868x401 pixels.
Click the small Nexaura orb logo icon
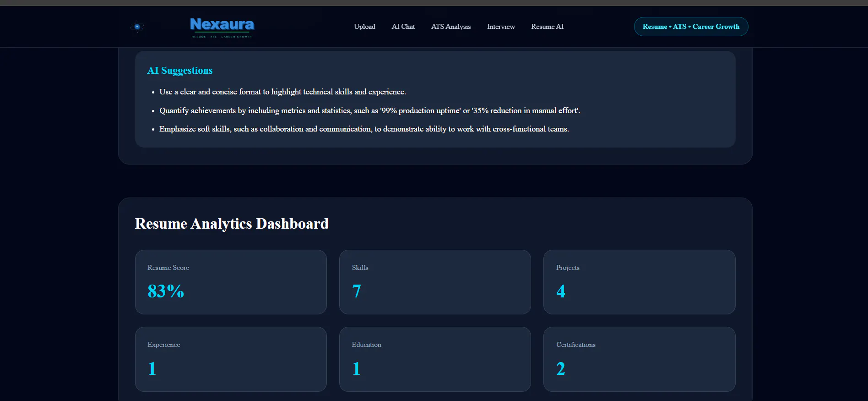point(137,27)
